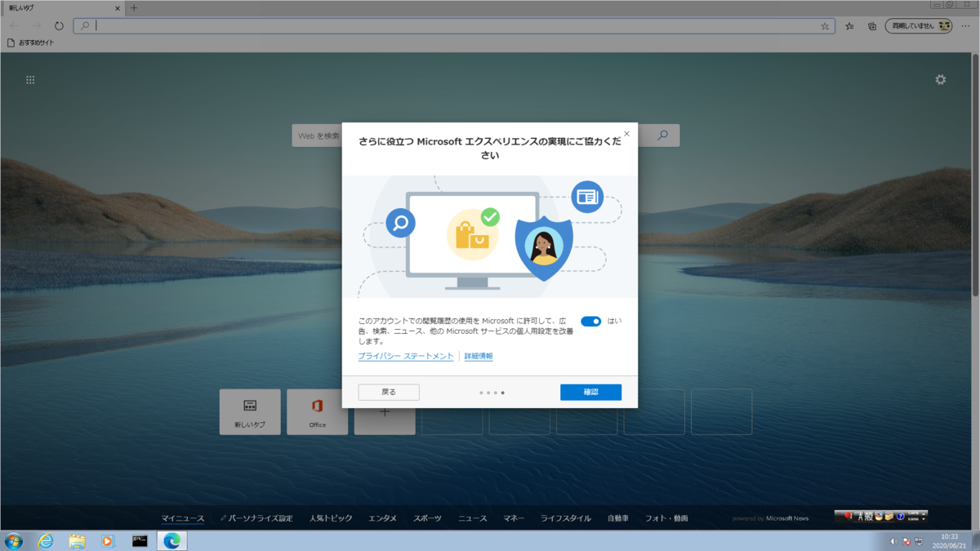Open Edge settings and more menu
Viewport: 980px width, 551px height.
[x=966, y=26]
